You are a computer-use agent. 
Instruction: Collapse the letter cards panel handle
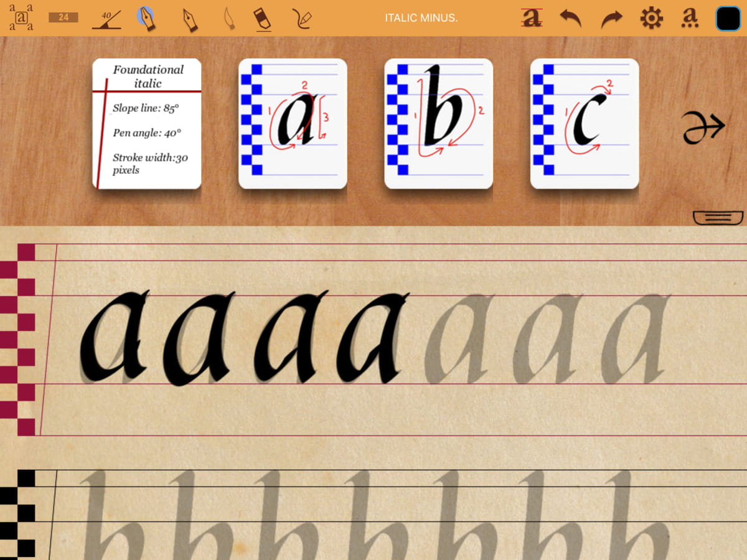717,217
